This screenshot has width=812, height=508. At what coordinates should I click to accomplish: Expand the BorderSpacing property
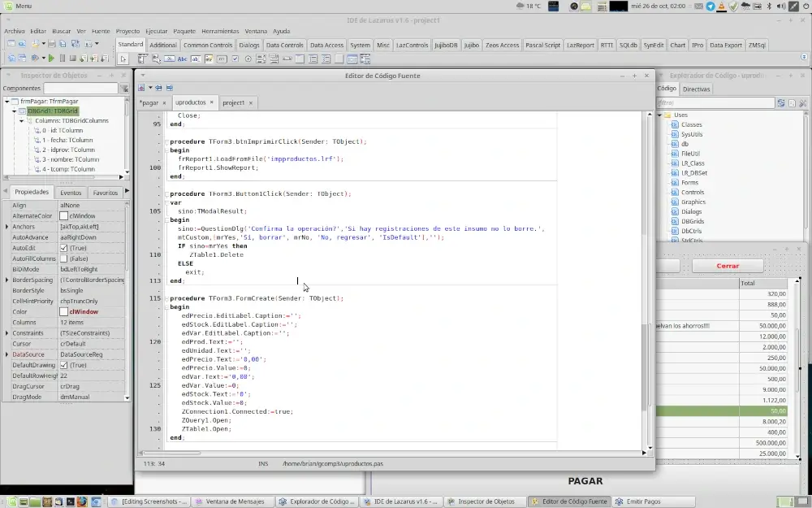tap(6, 280)
